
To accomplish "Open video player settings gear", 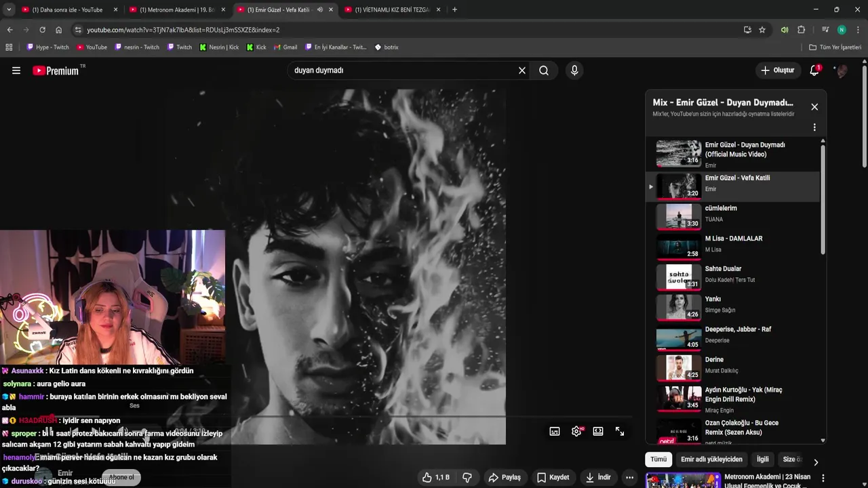I will (x=576, y=431).
